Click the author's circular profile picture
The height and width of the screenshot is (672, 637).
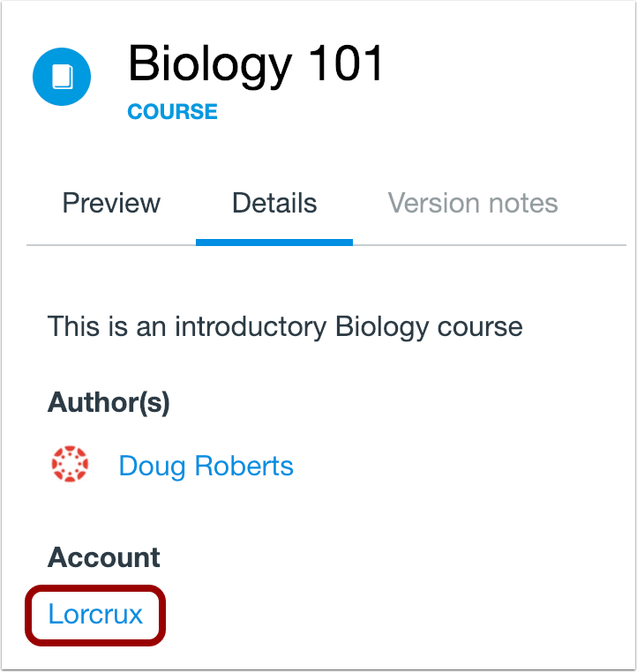[x=71, y=466]
